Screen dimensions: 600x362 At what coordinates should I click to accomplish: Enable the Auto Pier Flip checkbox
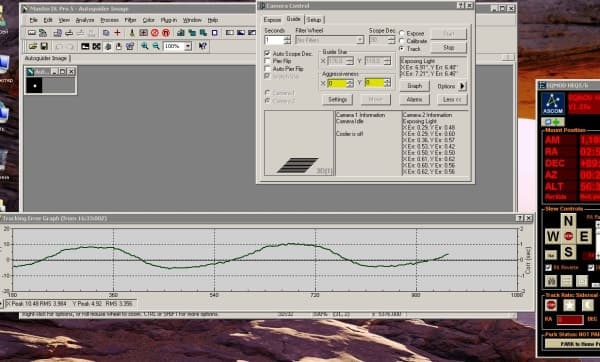tap(267, 69)
